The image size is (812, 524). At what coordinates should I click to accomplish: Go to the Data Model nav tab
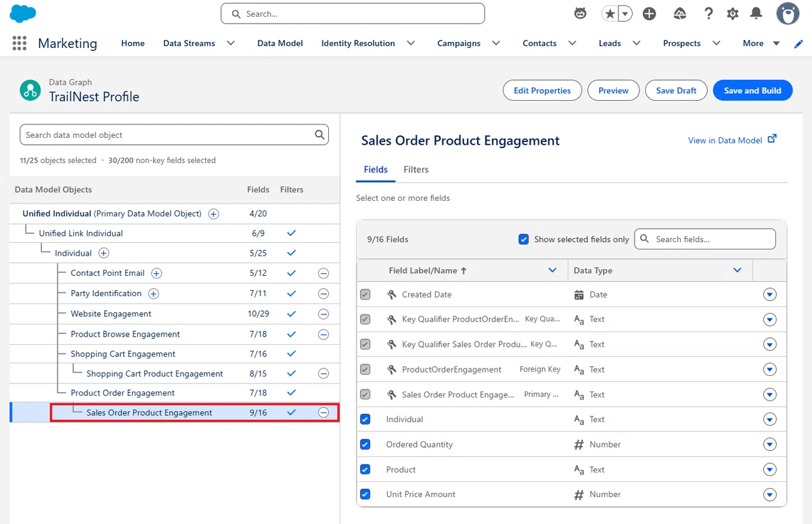coord(280,43)
